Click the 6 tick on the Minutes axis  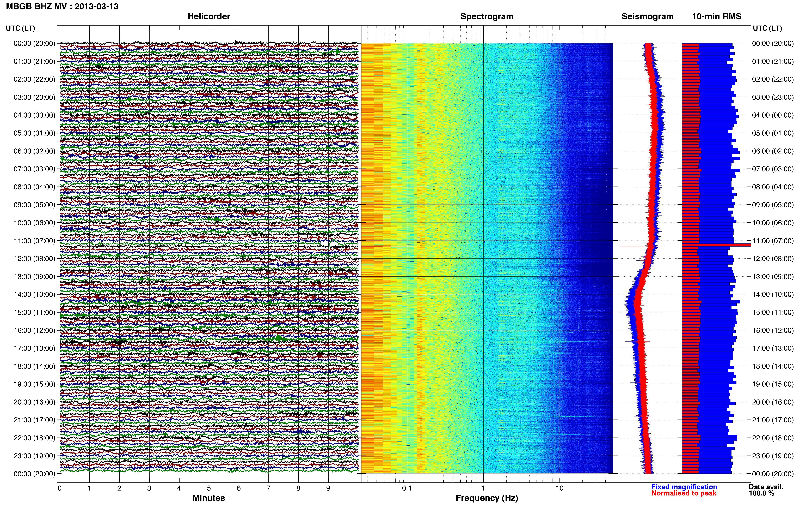click(x=239, y=488)
